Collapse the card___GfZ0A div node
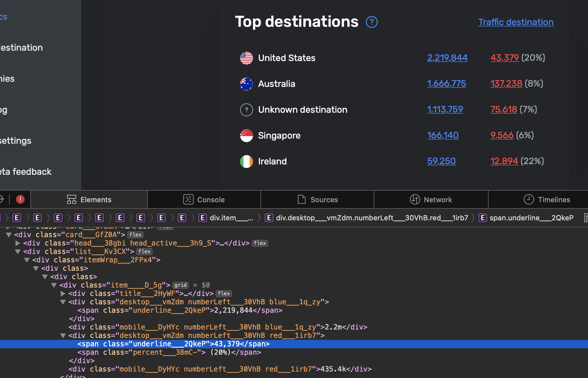588x378 pixels. [x=9, y=235]
